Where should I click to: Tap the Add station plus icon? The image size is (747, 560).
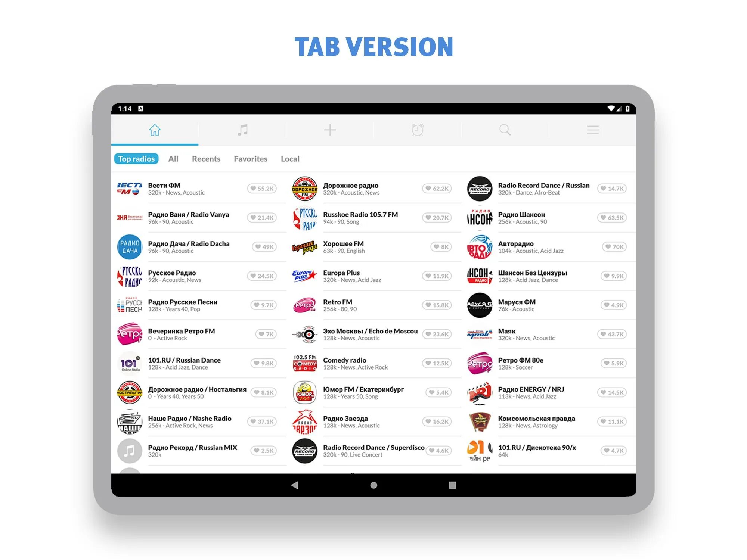[330, 130]
